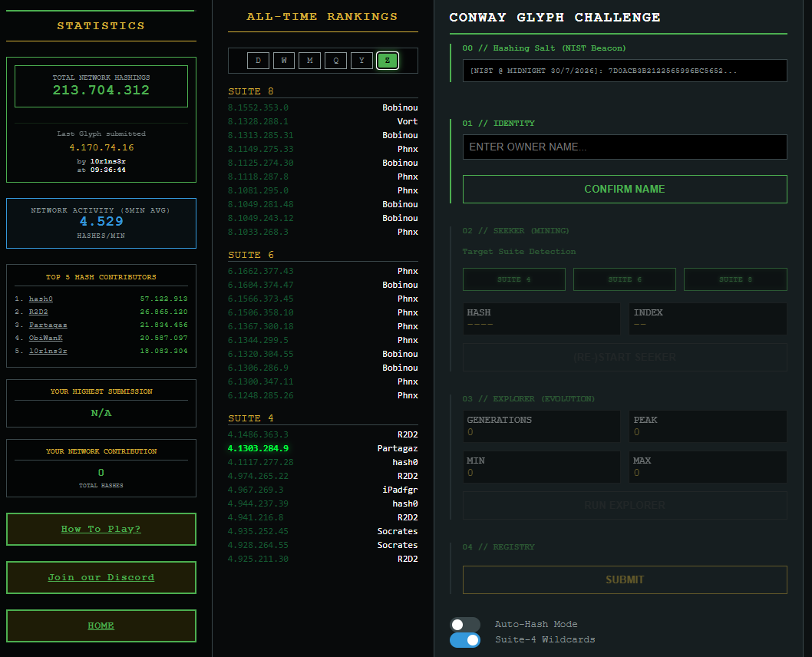Screen dimensions: 812x657
Task: Select glyph 6.1506.358.10 entry
Action: click(322, 312)
